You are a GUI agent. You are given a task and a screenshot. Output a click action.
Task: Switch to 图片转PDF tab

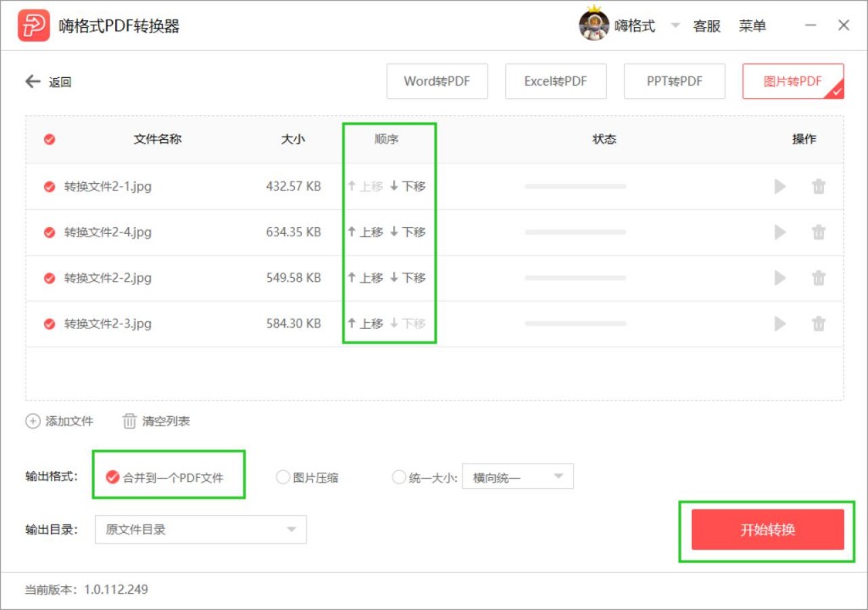(793, 81)
